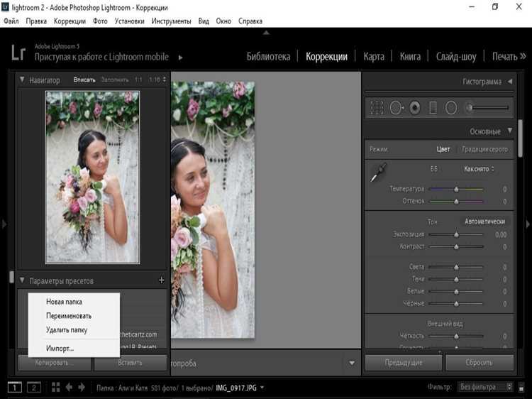The height and width of the screenshot is (399, 532).
Task: Pick the White Balance eyedropper tool
Action: (378, 172)
